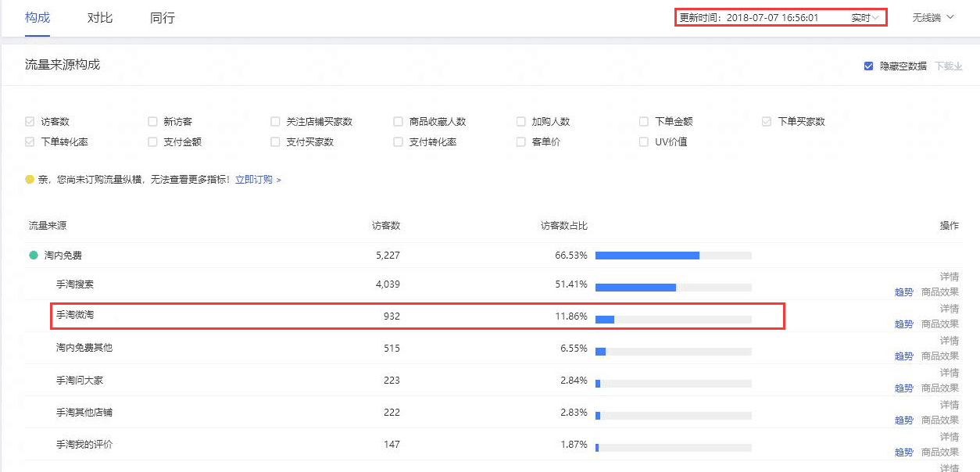This screenshot has width=980, height=472.
Task: Open 详情 for 手淘问大家 row
Action: (x=950, y=373)
